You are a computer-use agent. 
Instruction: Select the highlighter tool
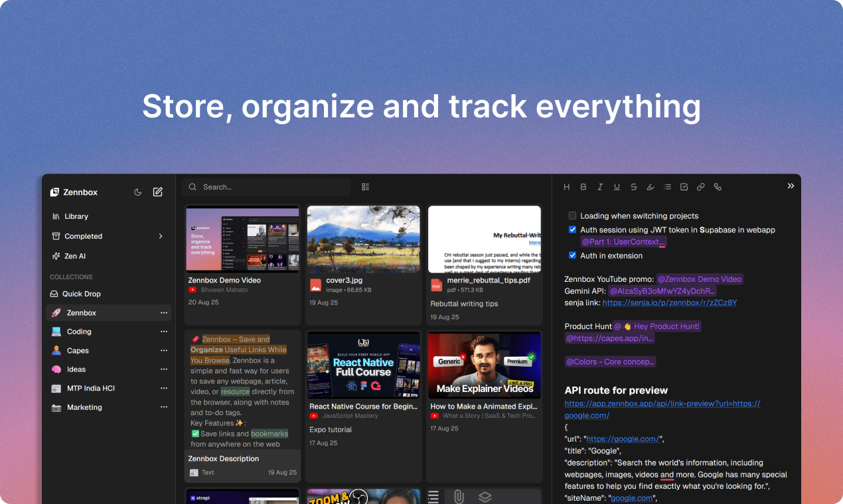pyautogui.click(x=651, y=187)
